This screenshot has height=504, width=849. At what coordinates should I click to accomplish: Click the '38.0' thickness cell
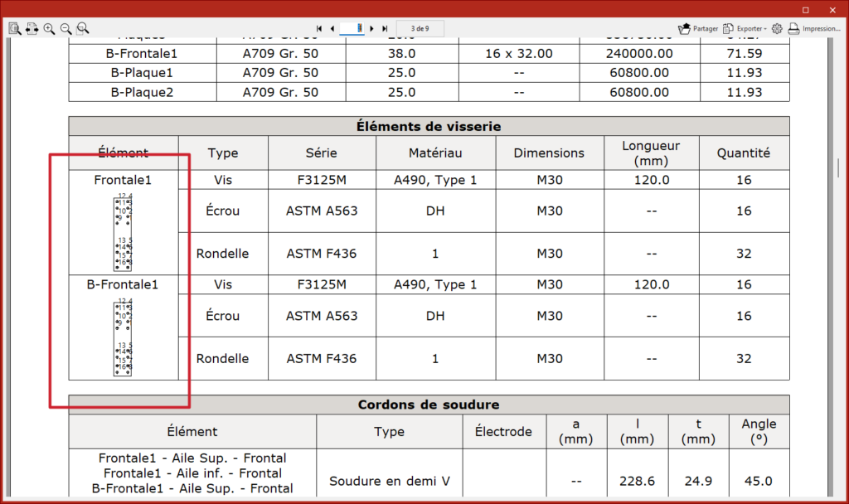[x=402, y=54]
